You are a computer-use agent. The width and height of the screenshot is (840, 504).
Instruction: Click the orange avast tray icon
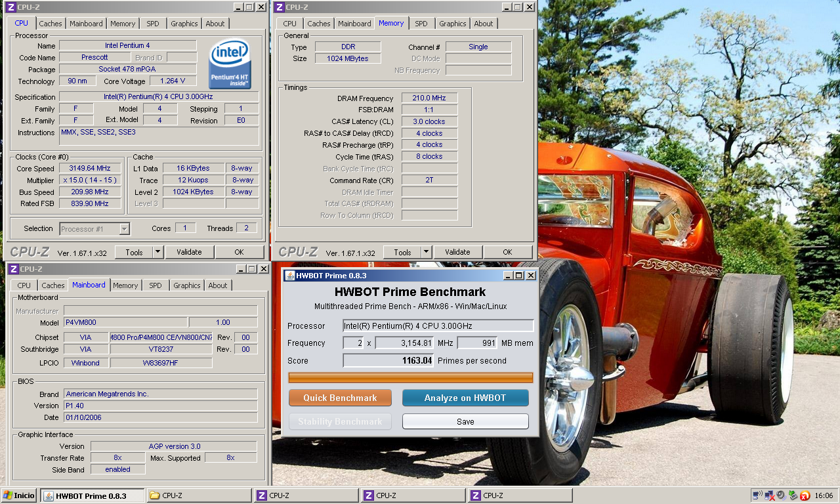click(805, 495)
